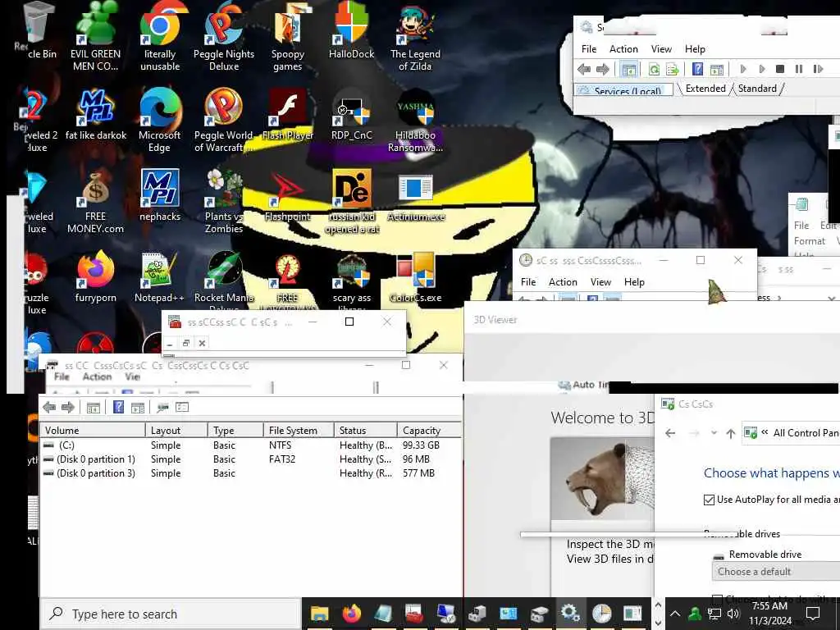This screenshot has width=840, height=630.
Task: Expand hidden system tray icons chevron
Action: (x=675, y=614)
